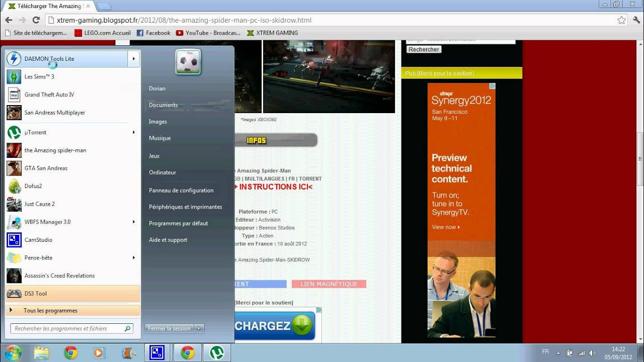Screen dimensions: 644x362
Task: Click the power plug icon in tray
Action: [x=570, y=353]
